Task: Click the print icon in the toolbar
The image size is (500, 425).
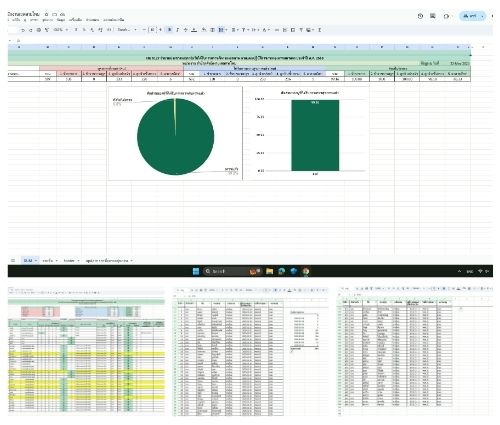Action: (39, 30)
